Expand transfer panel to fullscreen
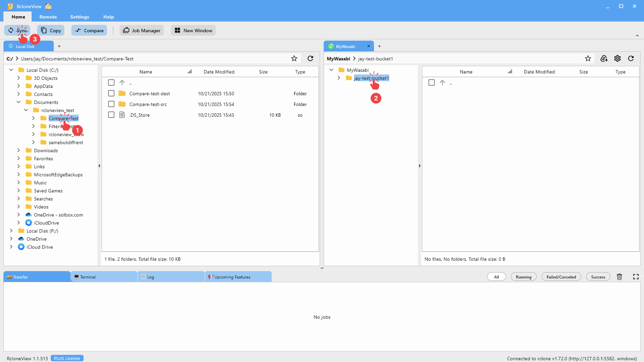This screenshot has width=644, height=362. (636, 277)
